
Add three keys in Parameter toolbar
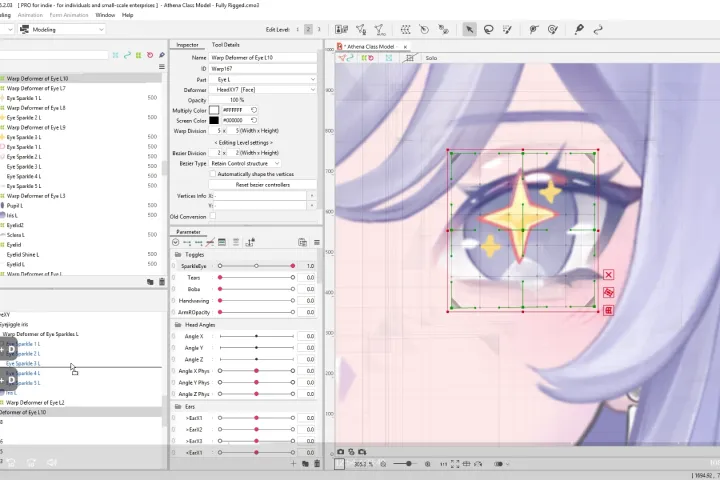199,243
